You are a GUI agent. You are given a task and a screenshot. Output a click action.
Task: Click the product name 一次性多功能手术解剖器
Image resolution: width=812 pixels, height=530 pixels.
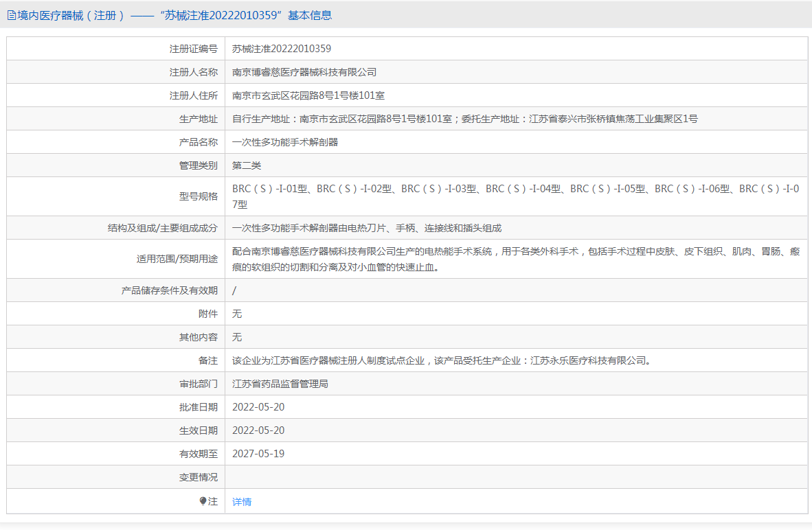pos(285,142)
